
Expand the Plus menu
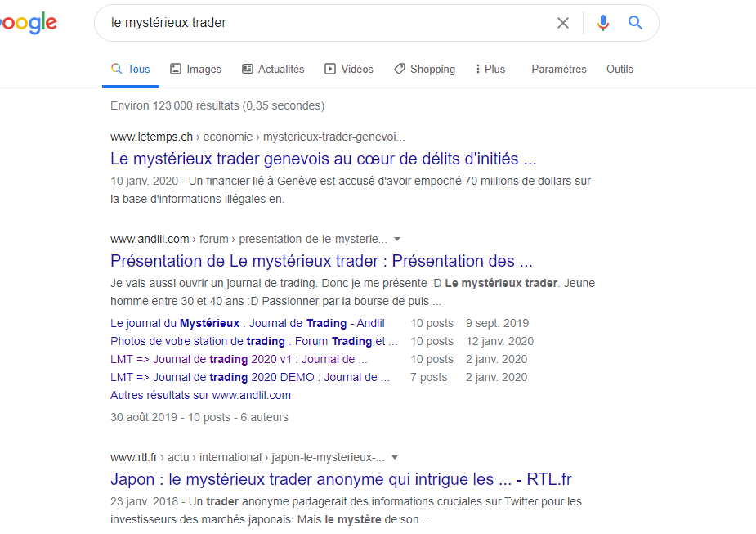coord(490,69)
